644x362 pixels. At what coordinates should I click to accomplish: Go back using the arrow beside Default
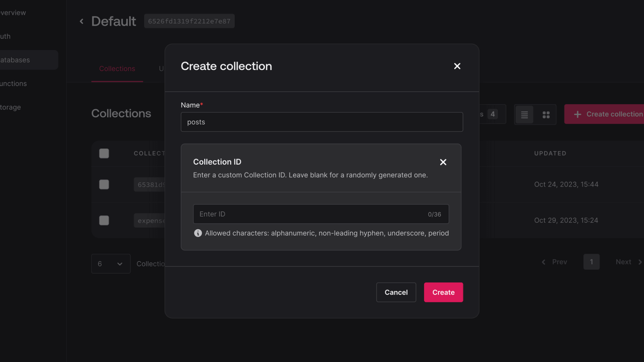(x=82, y=21)
